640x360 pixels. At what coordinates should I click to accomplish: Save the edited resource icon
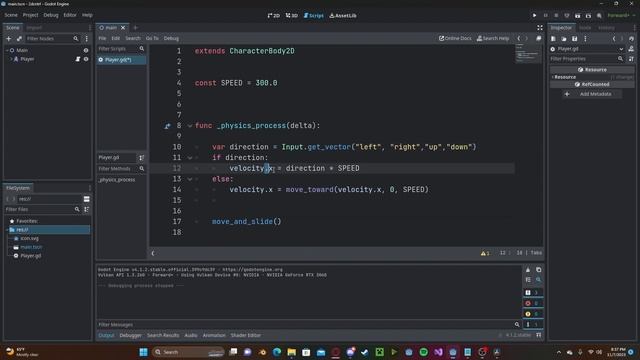tap(574, 38)
